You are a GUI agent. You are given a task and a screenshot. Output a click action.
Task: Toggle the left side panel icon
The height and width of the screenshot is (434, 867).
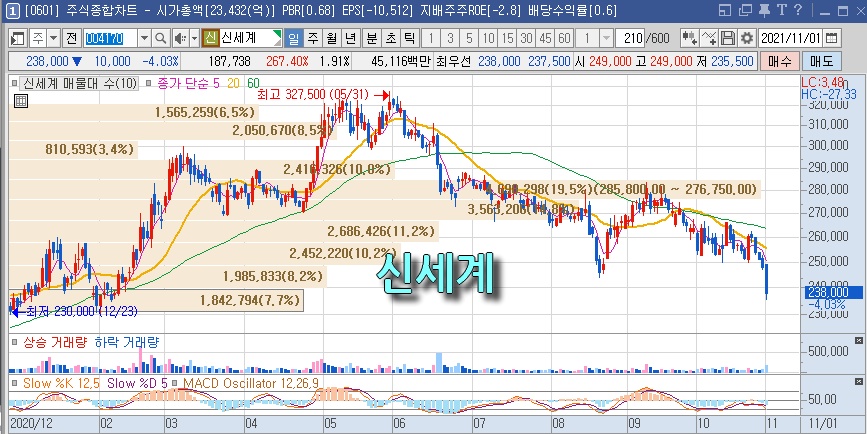(x=18, y=38)
